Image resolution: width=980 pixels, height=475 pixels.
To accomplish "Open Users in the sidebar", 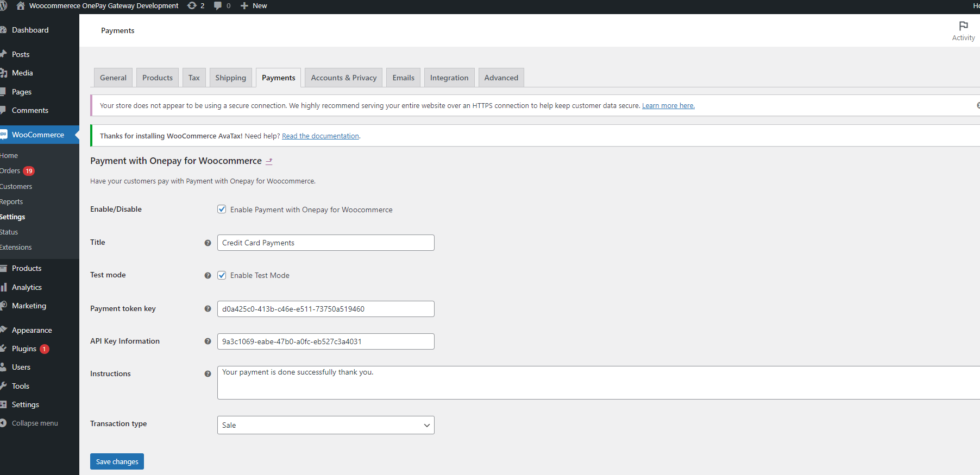I will pos(21,367).
